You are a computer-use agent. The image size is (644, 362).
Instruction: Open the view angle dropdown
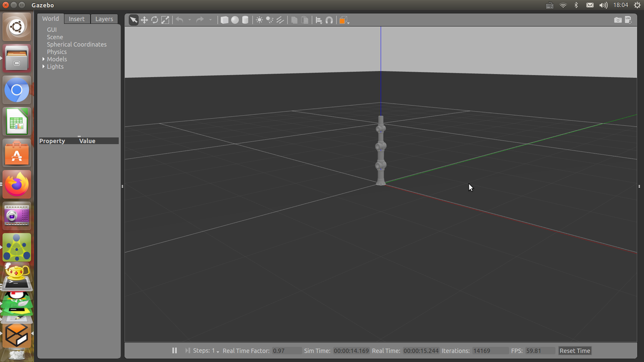[x=344, y=20]
